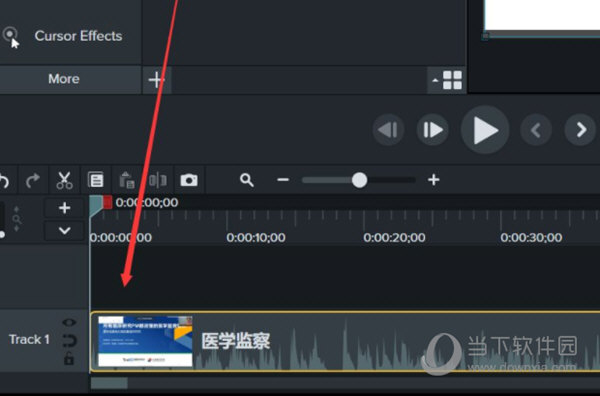This screenshot has width=600, height=396.
Task: Split the clip at the playhead
Action: pyautogui.click(x=158, y=180)
